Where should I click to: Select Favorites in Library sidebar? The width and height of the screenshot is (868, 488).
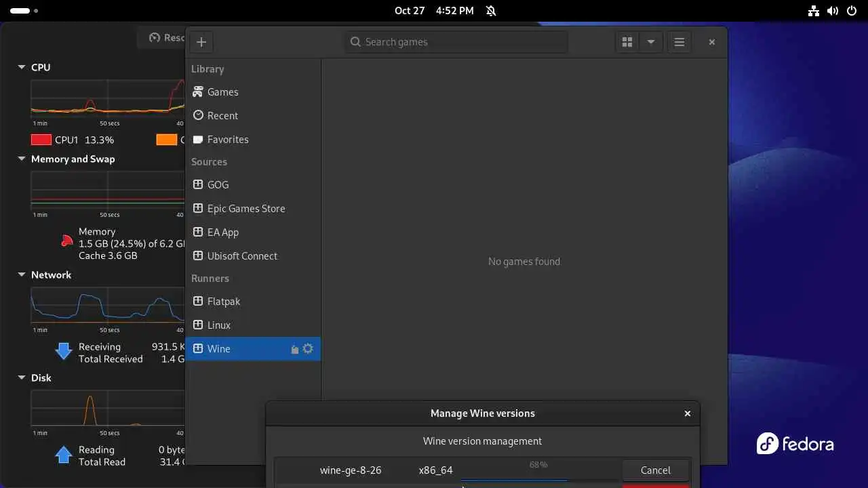point(253,140)
